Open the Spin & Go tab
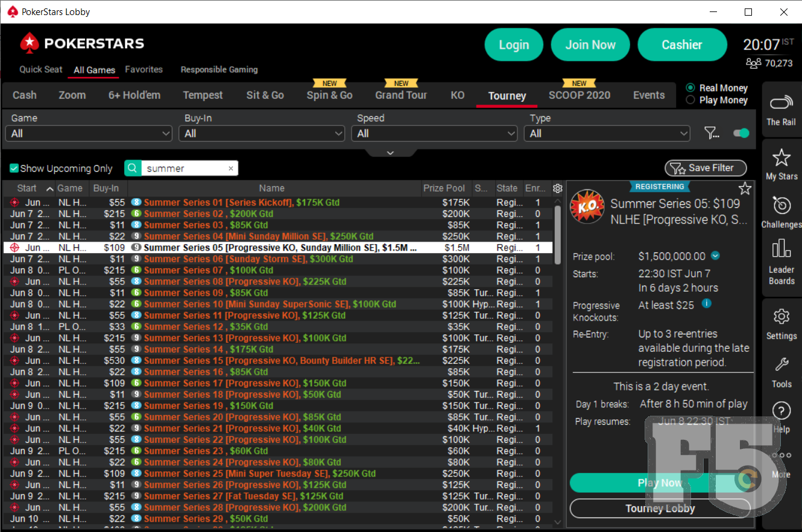The width and height of the screenshot is (802, 532). click(330, 95)
